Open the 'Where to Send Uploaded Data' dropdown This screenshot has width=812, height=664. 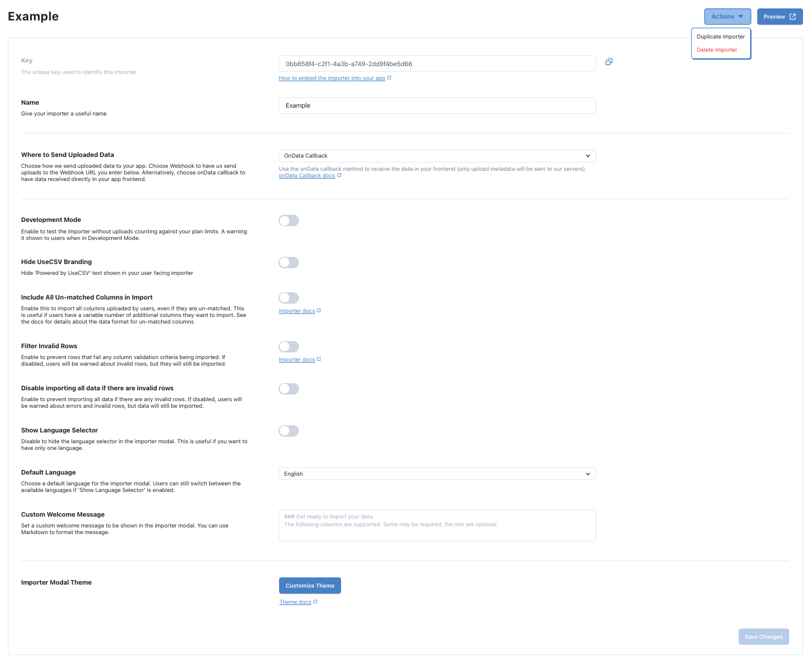[x=437, y=156]
